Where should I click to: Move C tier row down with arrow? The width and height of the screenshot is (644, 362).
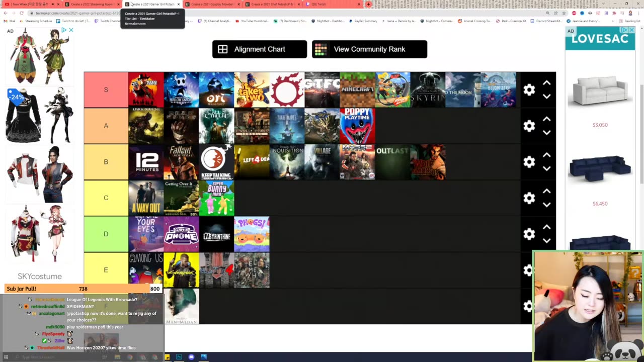point(547,205)
